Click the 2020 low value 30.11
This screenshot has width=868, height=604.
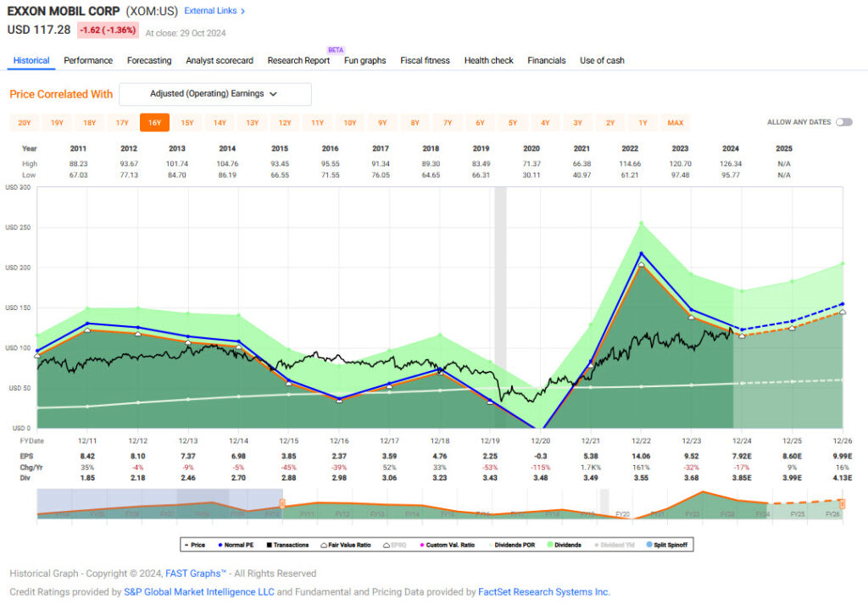tap(531, 175)
